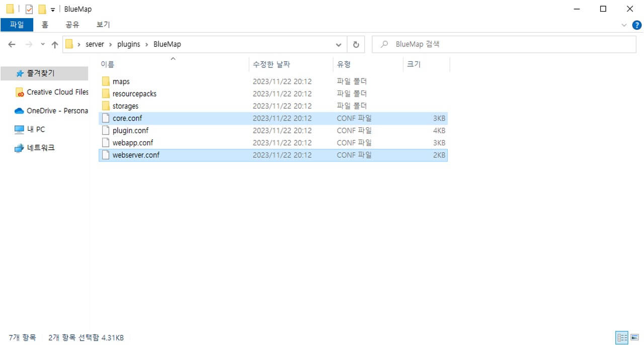Open the 보기 ribbon tab

[103, 25]
